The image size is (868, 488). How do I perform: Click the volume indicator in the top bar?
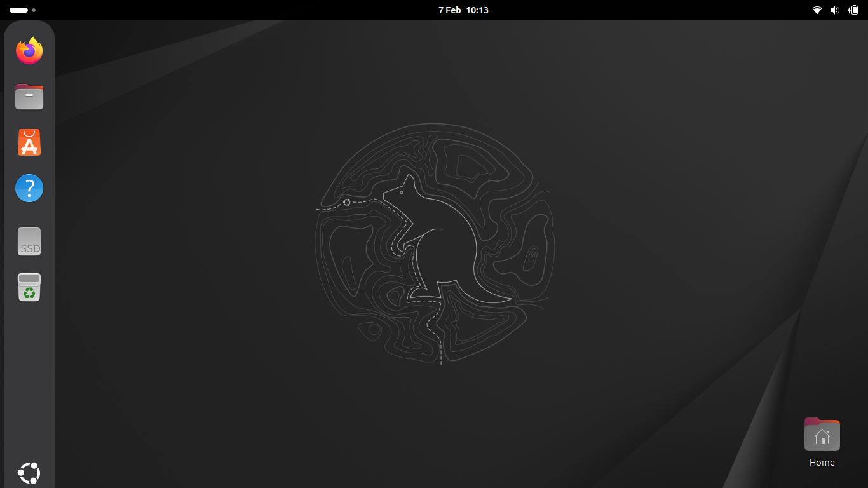point(834,10)
